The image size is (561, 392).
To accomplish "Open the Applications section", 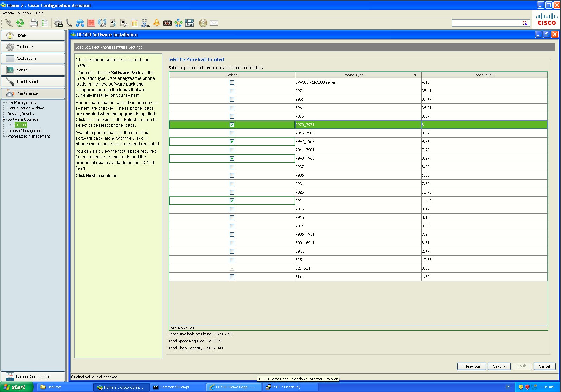I will click(33, 58).
